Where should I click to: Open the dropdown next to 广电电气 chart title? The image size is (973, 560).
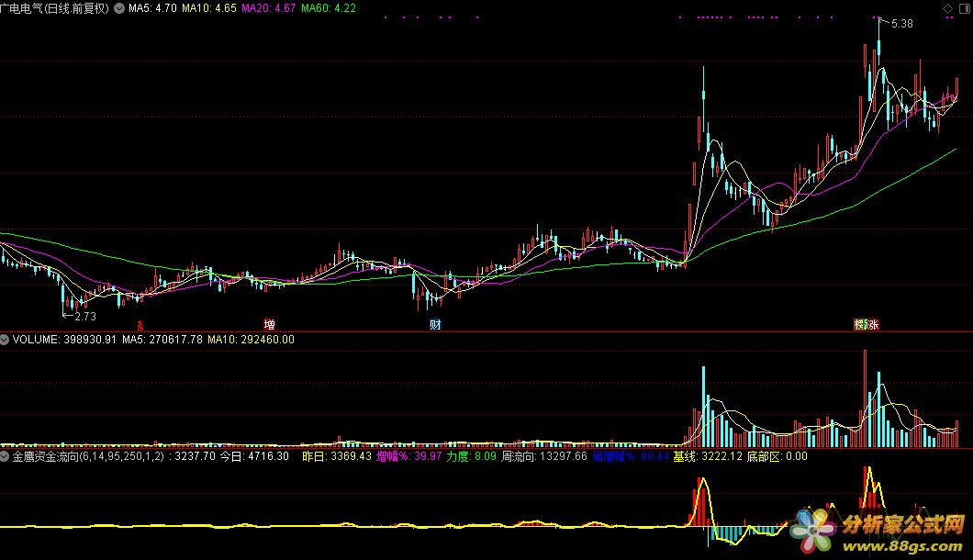tap(118, 8)
